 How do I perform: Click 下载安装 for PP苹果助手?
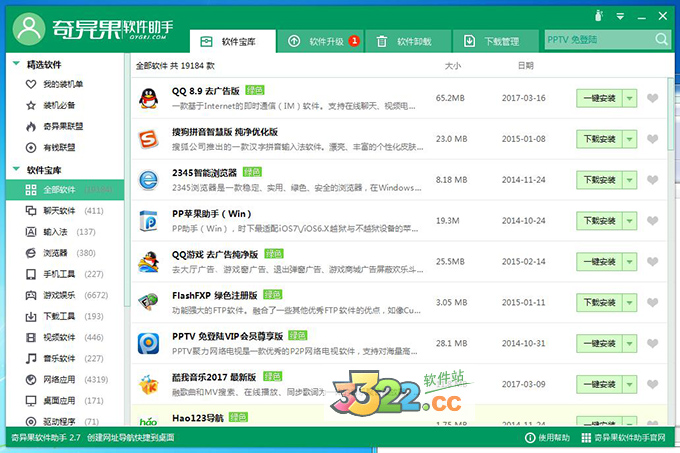pyautogui.click(x=599, y=221)
